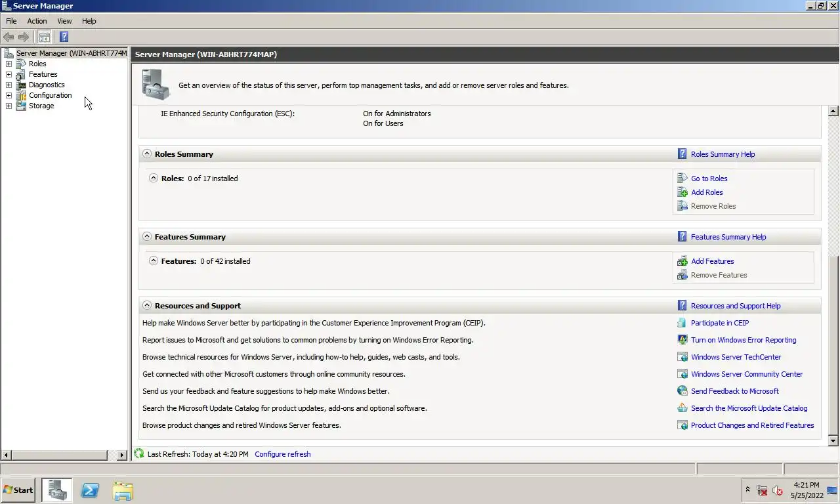This screenshot has width=840, height=504.
Task: Click the Configuration node icon in tree
Action: [x=21, y=95]
